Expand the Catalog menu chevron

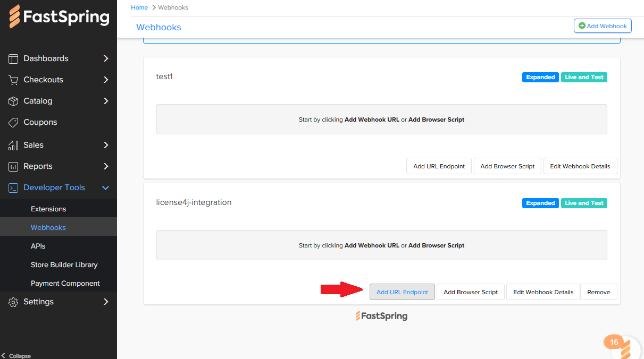[106, 101]
